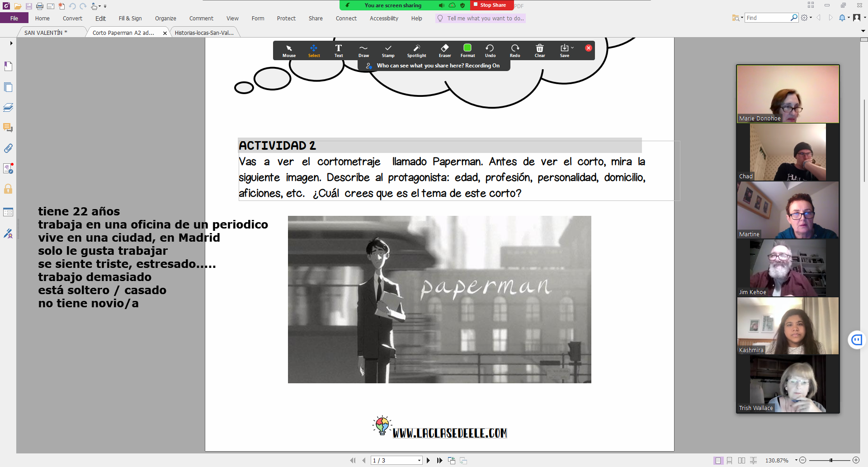
Task: Open the Open file folder icon
Action: click(18, 6)
